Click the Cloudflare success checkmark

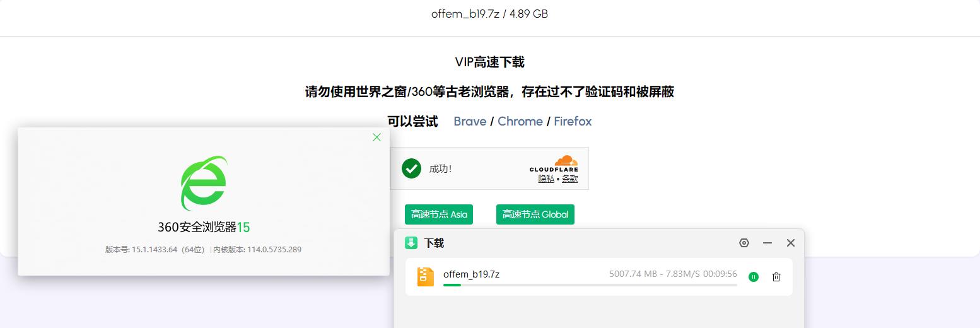pos(411,168)
